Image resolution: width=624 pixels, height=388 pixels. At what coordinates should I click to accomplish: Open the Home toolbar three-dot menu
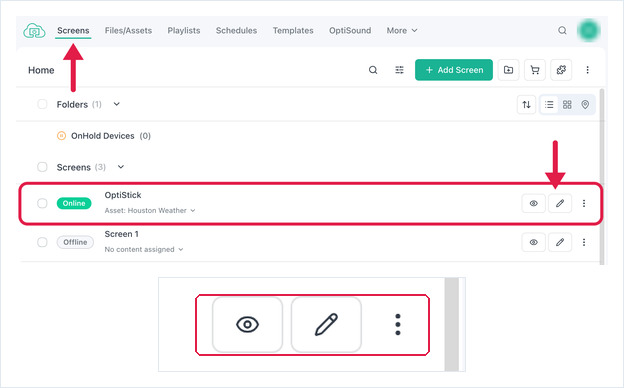(x=587, y=70)
